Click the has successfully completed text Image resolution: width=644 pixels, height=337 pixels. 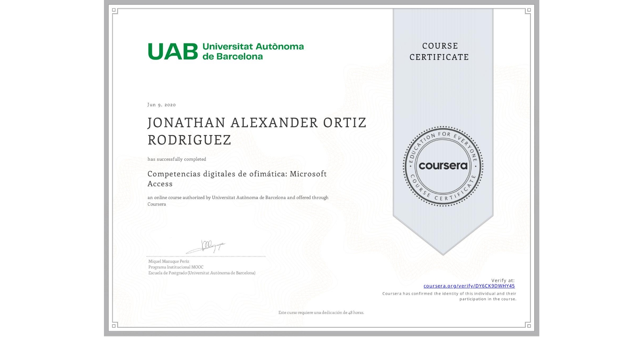coord(176,159)
